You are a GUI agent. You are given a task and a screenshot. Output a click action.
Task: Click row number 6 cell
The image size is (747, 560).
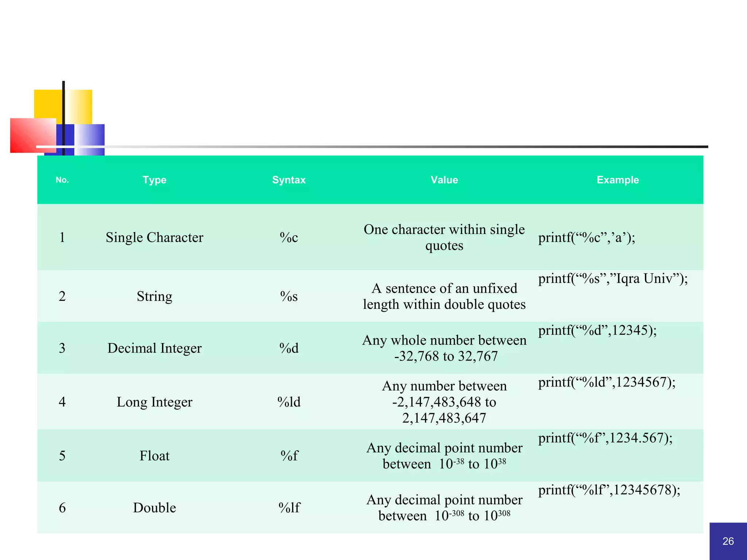pyautogui.click(x=62, y=507)
